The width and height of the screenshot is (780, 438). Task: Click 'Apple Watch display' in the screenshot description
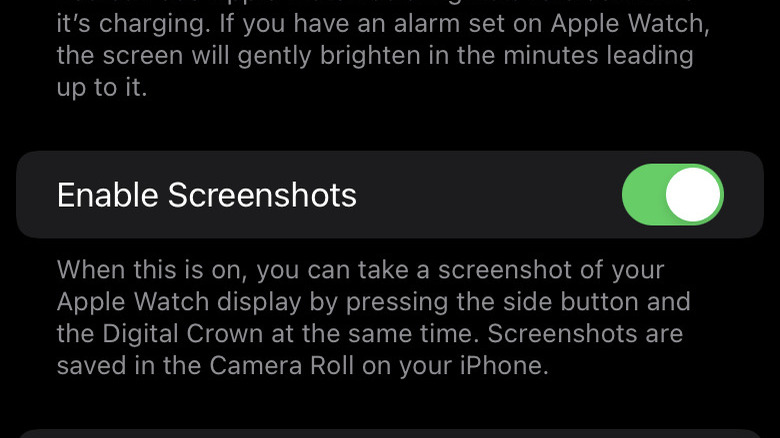[179, 302]
